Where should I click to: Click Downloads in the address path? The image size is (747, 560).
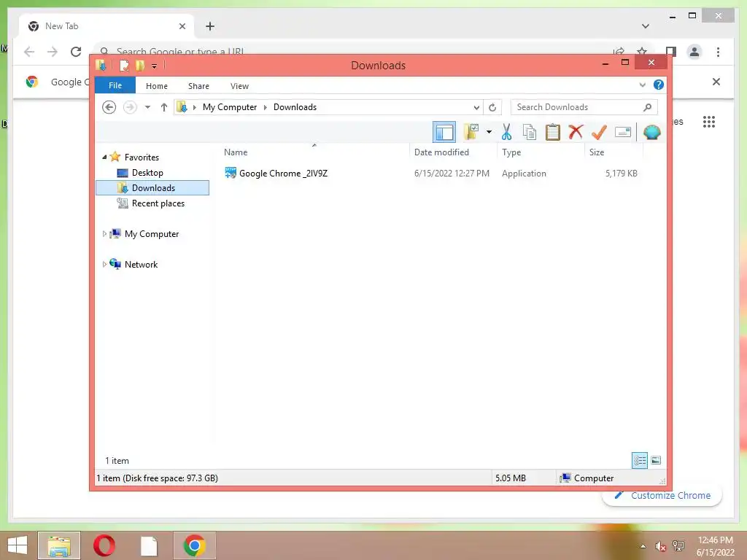[295, 107]
